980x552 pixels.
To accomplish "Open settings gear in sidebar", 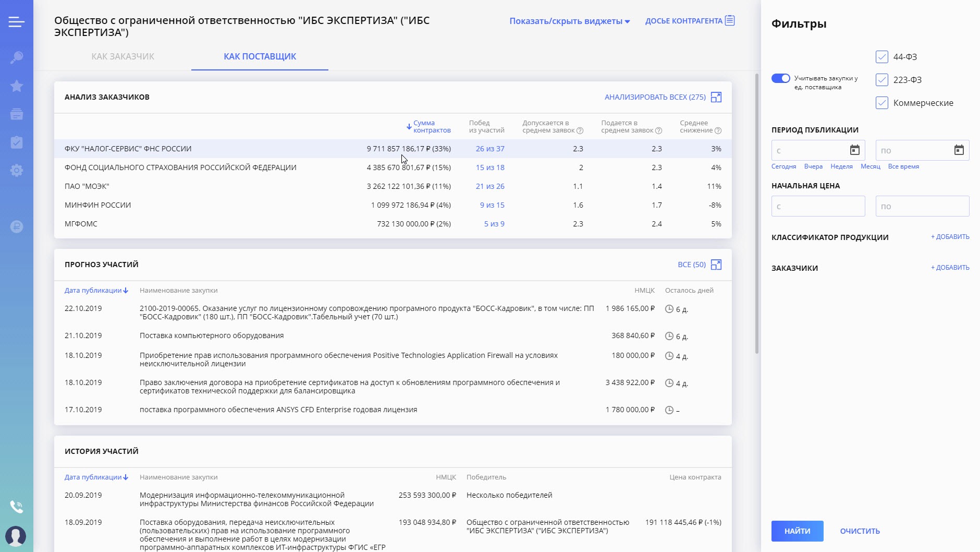I will pyautogui.click(x=16, y=170).
